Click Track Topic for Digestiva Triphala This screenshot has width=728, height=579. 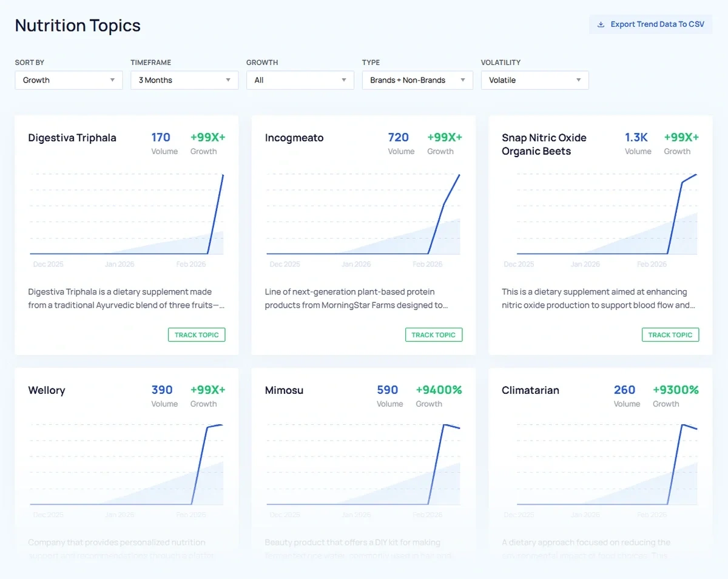click(196, 334)
